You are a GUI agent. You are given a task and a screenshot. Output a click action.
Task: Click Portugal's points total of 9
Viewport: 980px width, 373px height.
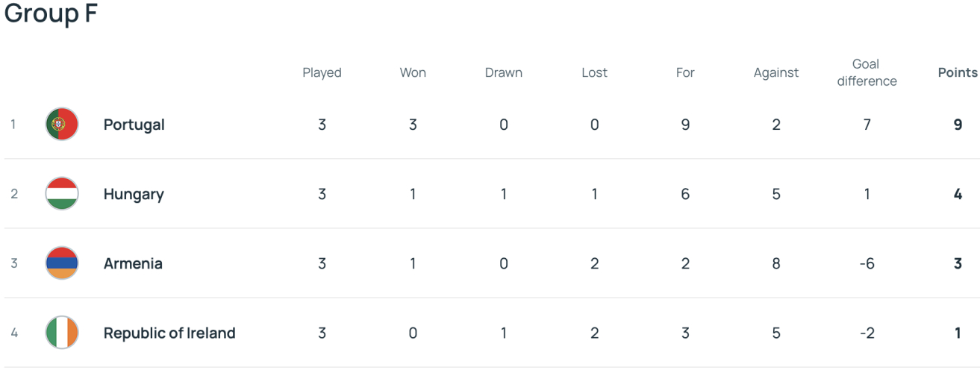958,125
